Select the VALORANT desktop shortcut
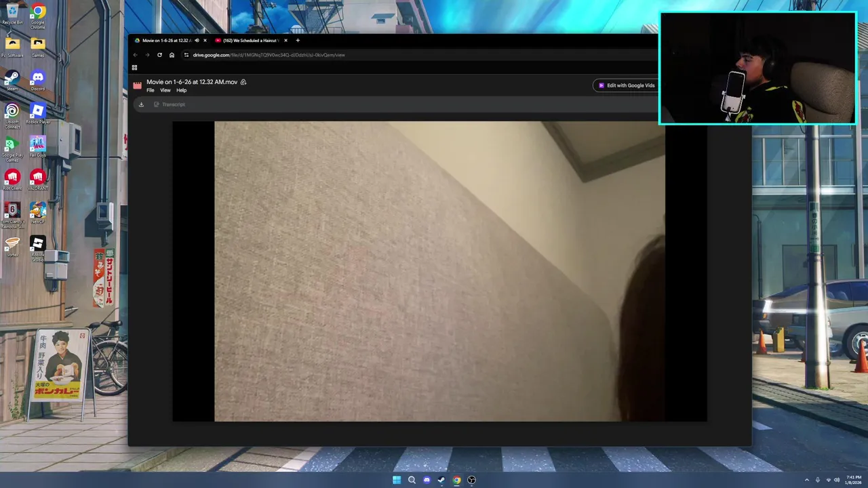 click(38, 180)
